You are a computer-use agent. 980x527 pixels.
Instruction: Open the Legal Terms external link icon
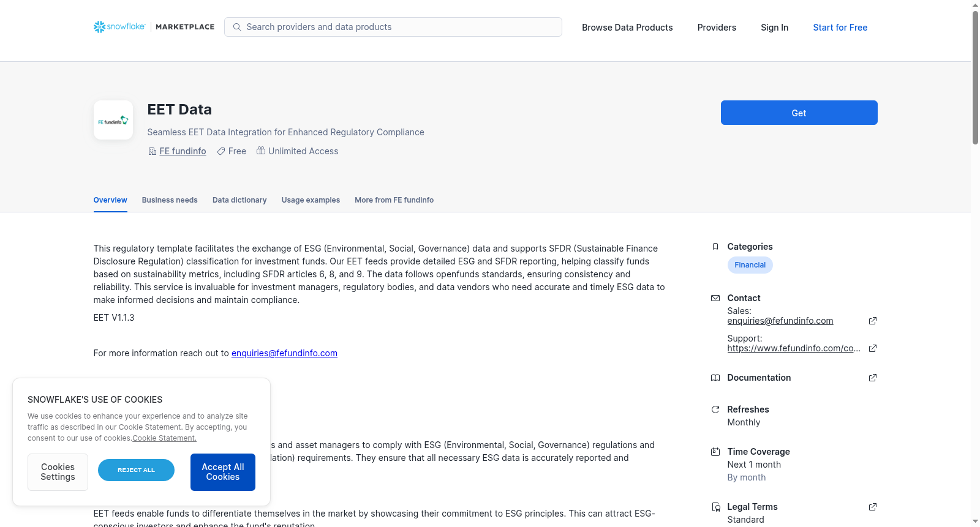point(873,507)
